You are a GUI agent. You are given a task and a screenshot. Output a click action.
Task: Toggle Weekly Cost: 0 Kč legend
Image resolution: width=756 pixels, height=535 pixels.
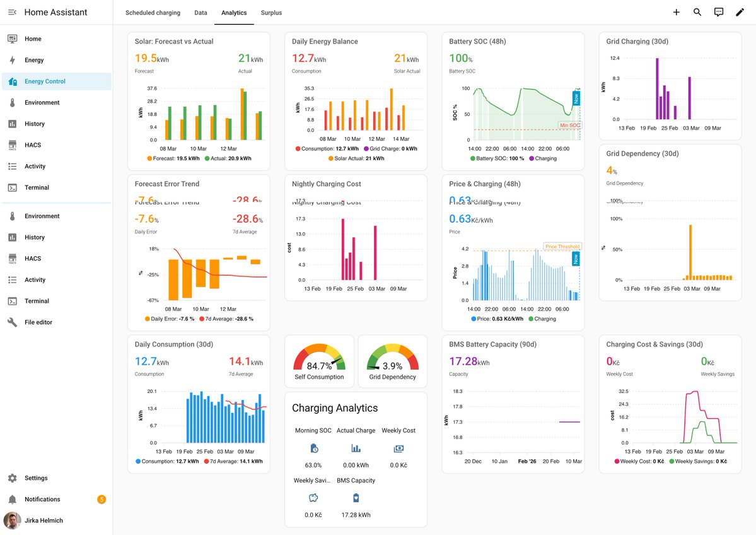click(639, 461)
